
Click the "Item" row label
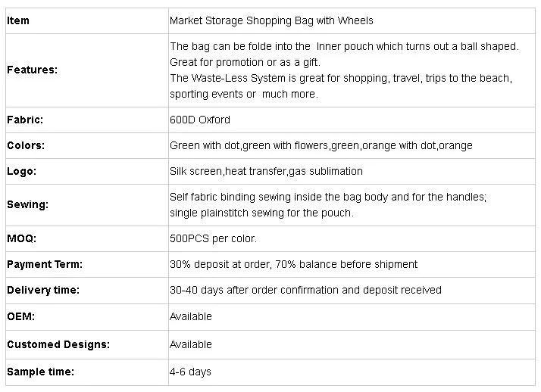[18, 20]
